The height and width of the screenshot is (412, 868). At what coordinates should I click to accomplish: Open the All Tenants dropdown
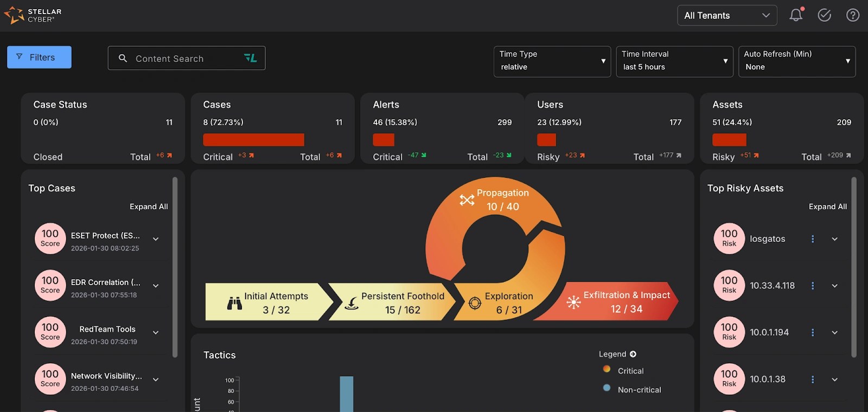point(727,15)
